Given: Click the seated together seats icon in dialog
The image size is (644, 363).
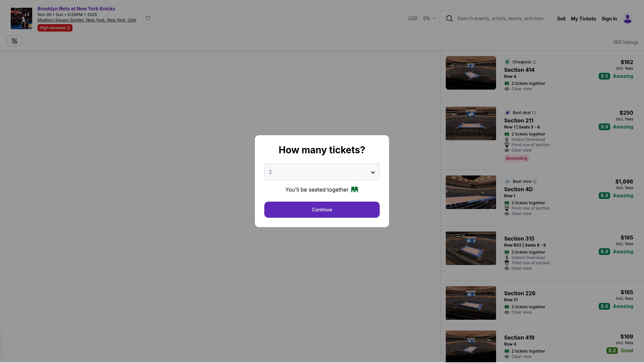Looking at the screenshot, I should click(x=355, y=190).
